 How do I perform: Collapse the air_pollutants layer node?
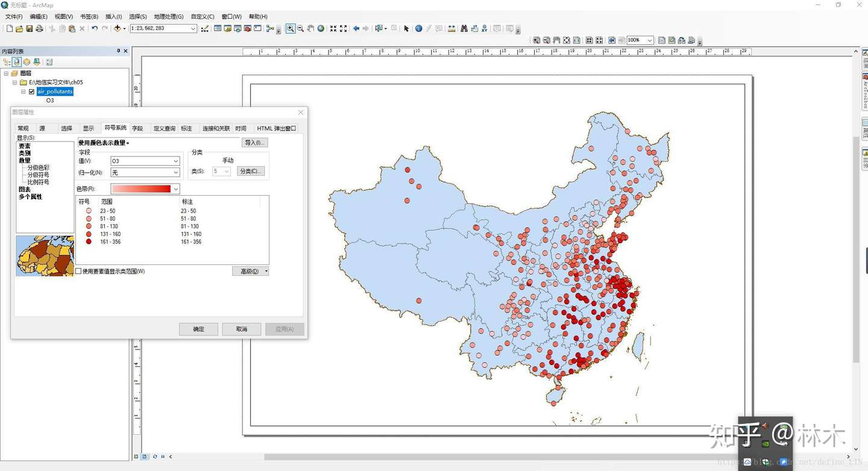click(x=24, y=92)
